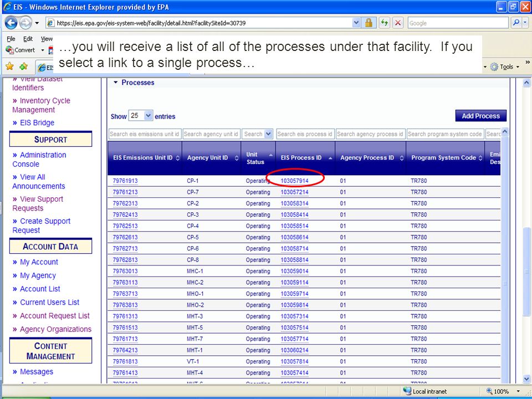Click the browser Back arrow button

(x=11, y=23)
